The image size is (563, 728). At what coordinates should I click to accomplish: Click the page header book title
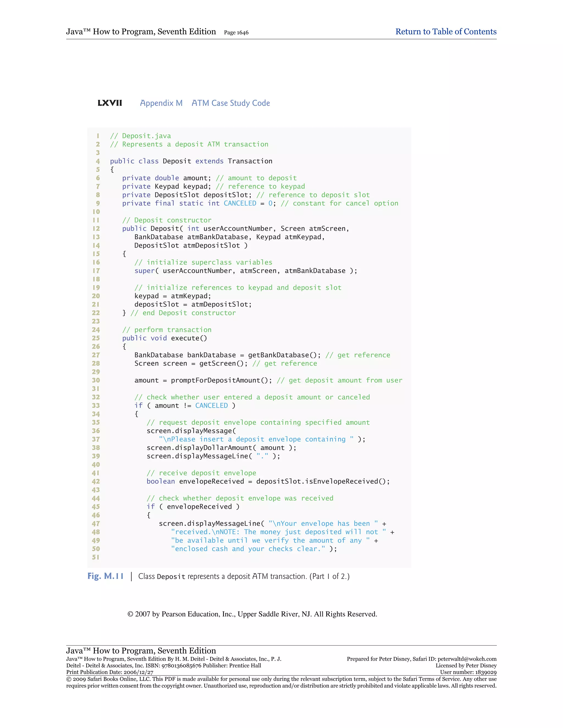click(141, 32)
